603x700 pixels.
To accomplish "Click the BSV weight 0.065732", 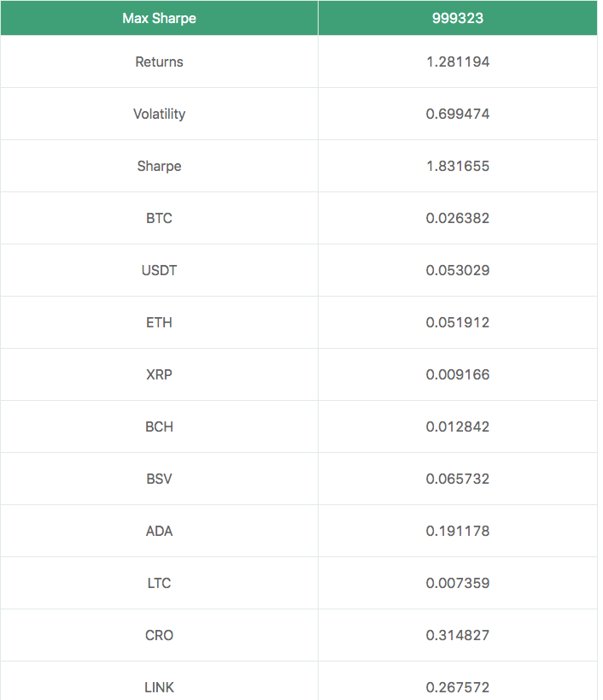I will 458,479.
